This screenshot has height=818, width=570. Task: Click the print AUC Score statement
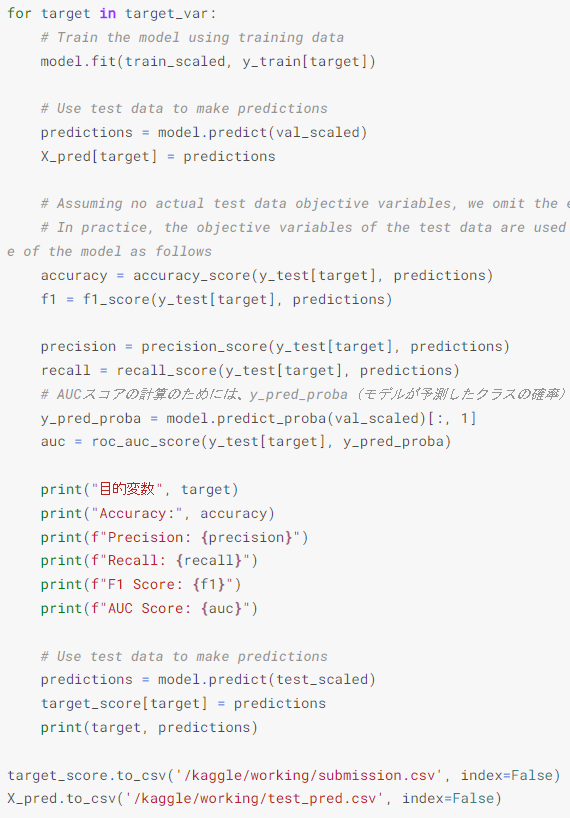click(149, 608)
